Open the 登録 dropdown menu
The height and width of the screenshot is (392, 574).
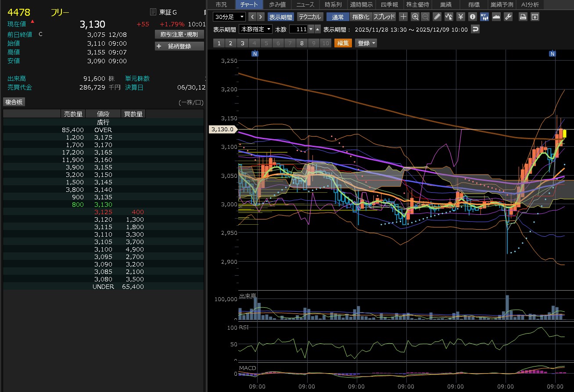click(366, 43)
